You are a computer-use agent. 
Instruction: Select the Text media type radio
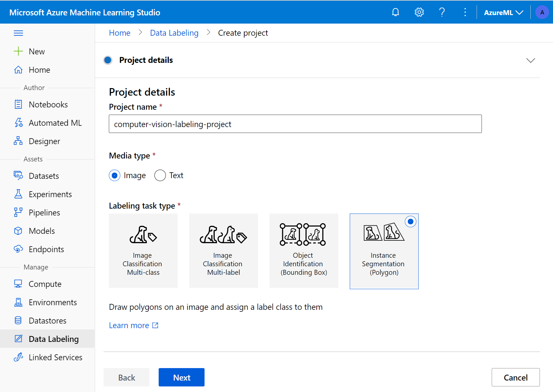[160, 176]
